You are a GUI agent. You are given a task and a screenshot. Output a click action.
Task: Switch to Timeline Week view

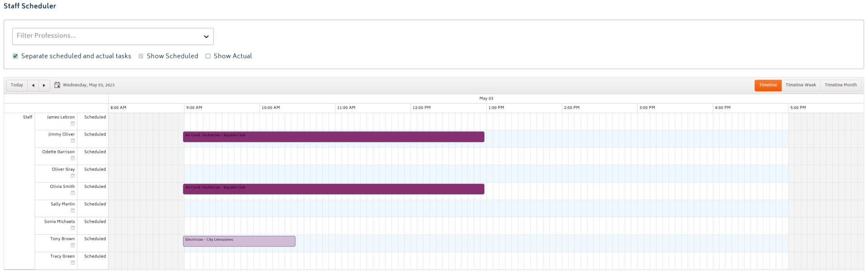tap(801, 85)
